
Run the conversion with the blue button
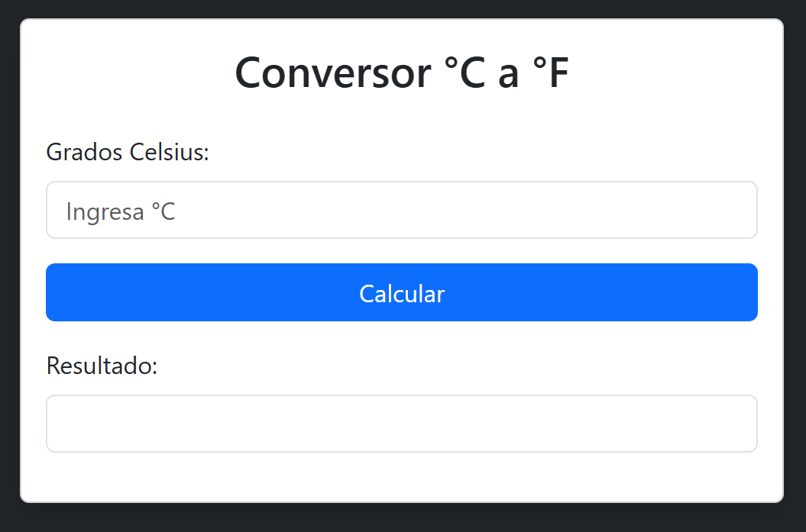tap(401, 292)
